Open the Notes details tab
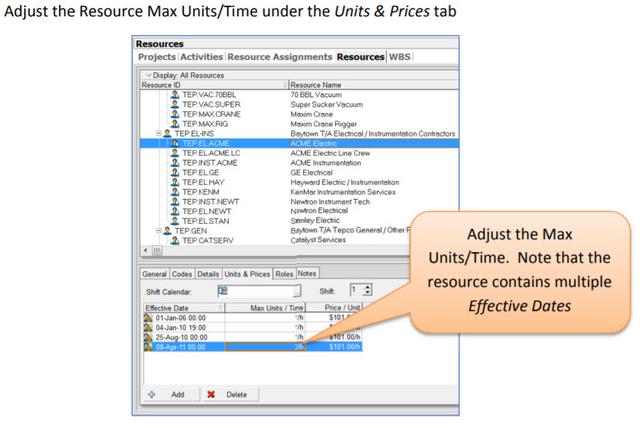640x428 pixels. pyautogui.click(x=307, y=273)
